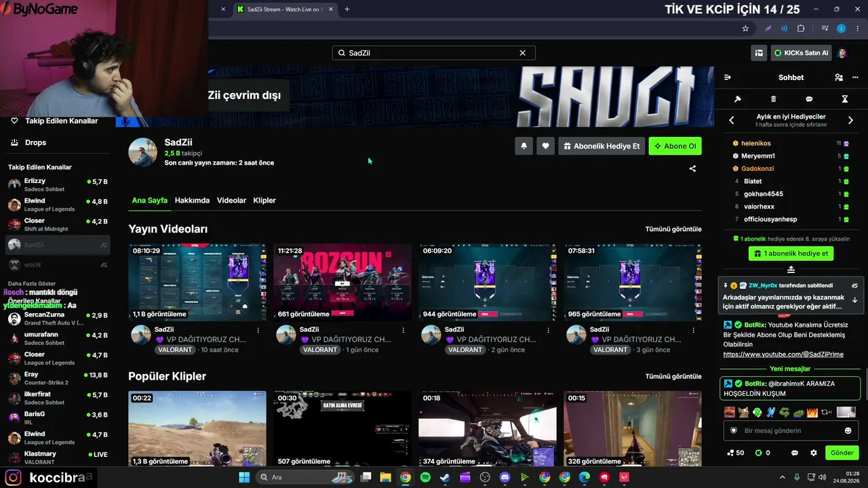This screenshot has width=868, height=488.
Task: Switch to Ana Sayfa tab
Action: coord(150,201)
